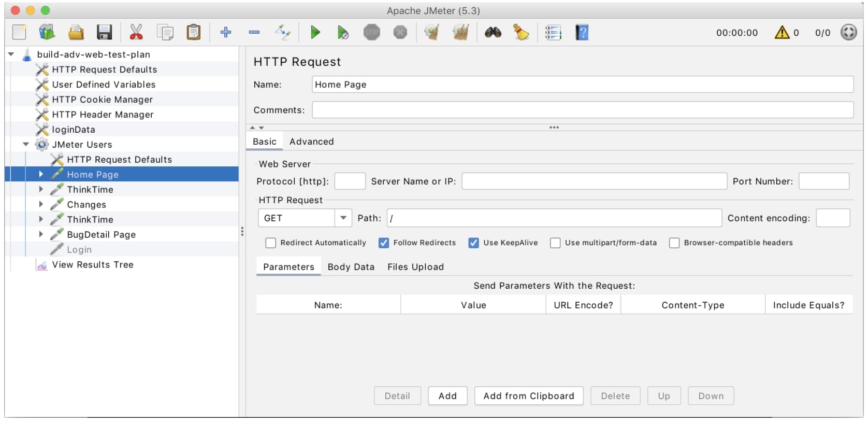Screen dimensions: 868x423
Task: Click the New test plan icon
Action: click(x=19, y=32)
